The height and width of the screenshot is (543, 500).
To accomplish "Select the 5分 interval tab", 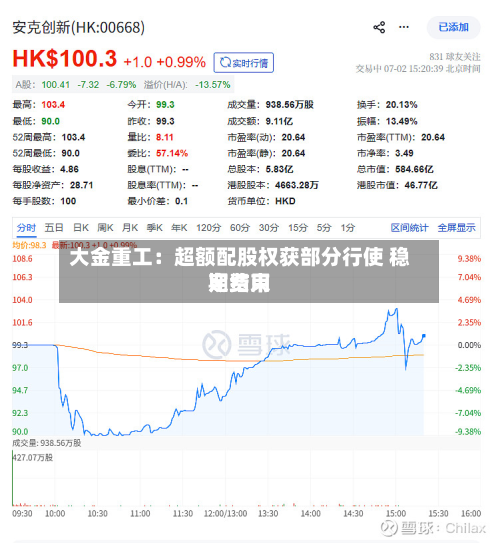I will pyautogui.click(x=324, y=228).
